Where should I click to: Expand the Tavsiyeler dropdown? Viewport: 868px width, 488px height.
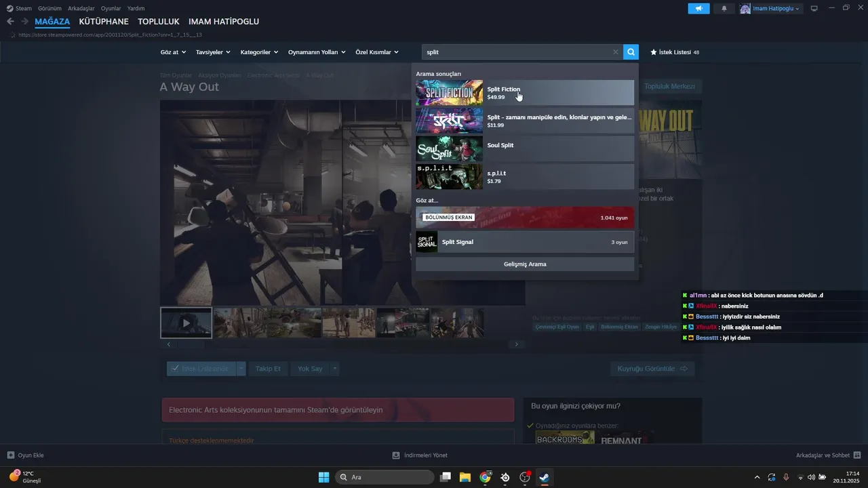tap(213, 52)
